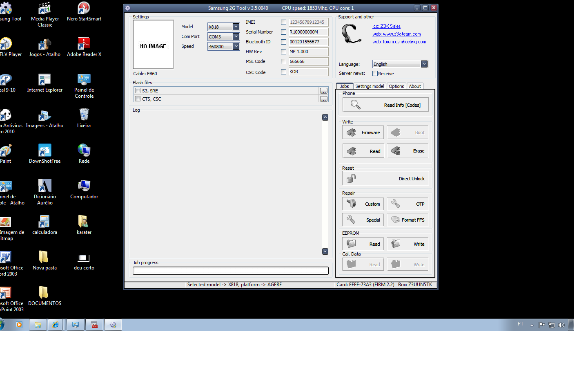Toggle the CSC Code checkbox
The height and width of the screenshot is (368, 588).
point(283,72)
